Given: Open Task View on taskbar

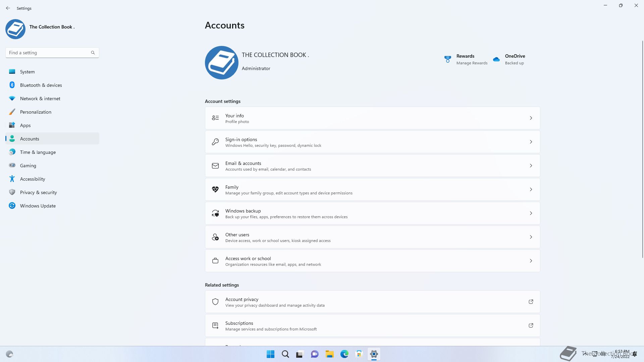Looking at the screenshot, I should pos(300,354).
